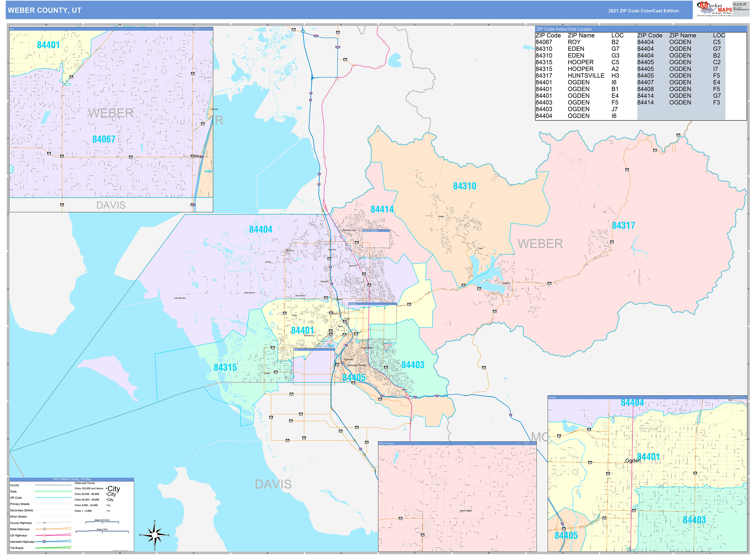The height and width of the screenshot is (555, 756).
Task: Click the WEBER COUNTY, UT title
Action: pos(44,10)
